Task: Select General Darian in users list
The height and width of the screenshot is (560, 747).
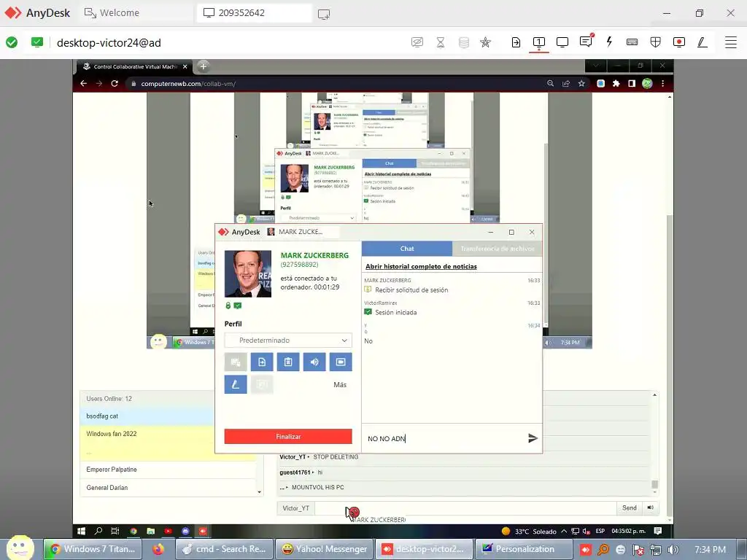Action: point(169,488)
